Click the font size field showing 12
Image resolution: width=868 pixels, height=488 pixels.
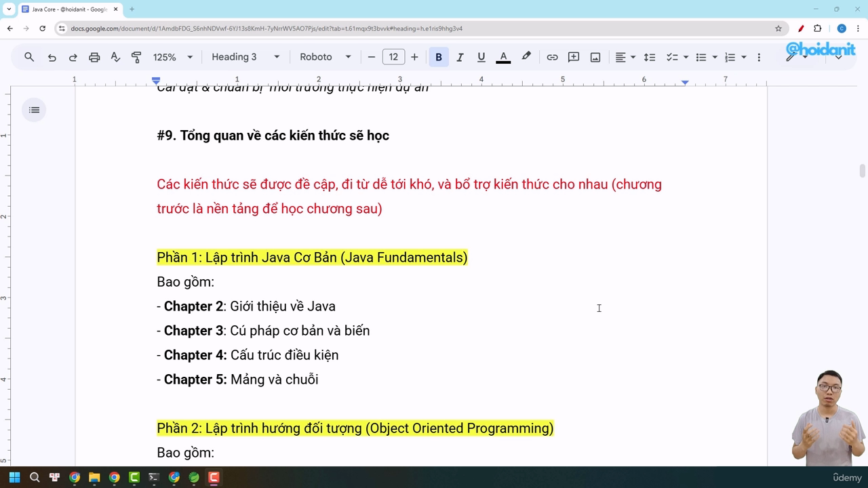tap(393, 57)
